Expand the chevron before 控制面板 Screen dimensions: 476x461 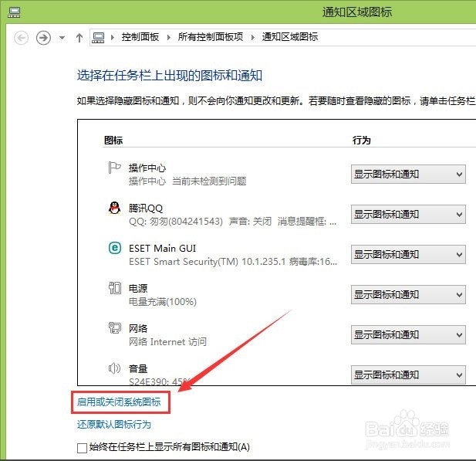click(x=113, y=38)
